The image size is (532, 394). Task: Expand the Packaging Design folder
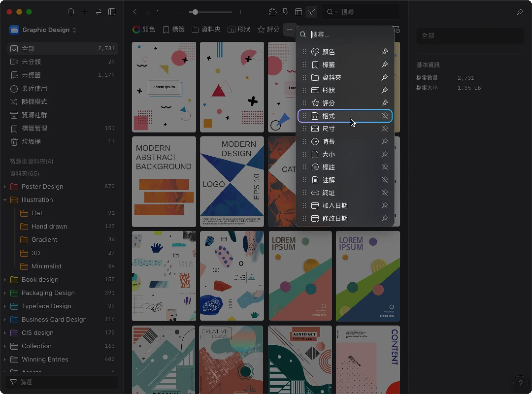click(x=5, y=293)
